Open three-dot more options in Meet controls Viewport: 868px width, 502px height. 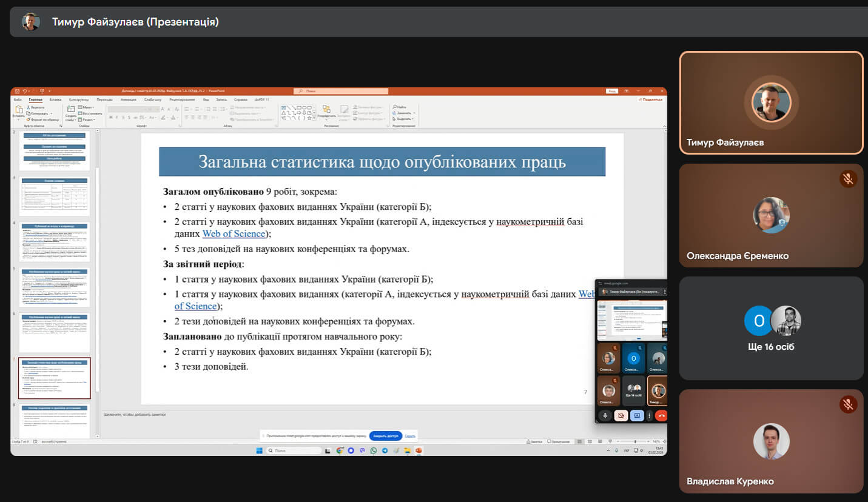click(x=649, y=416)
